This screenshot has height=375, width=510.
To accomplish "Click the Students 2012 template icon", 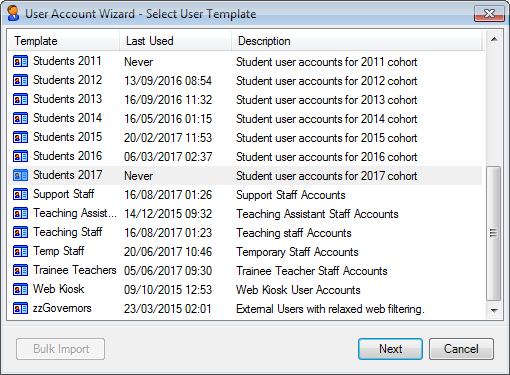I will point(20,81).
